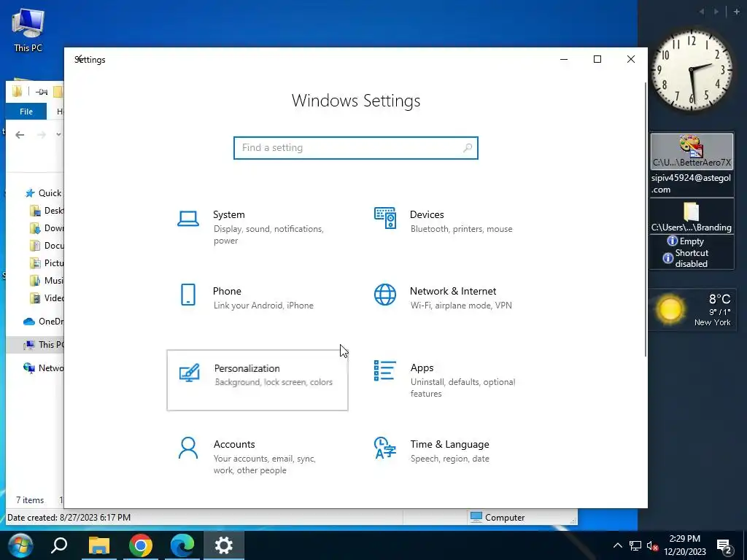The height and width of the screenshot is (560, 747).
Task: Click the Branding folder gadget shortcut
Action: coord(692,217)
